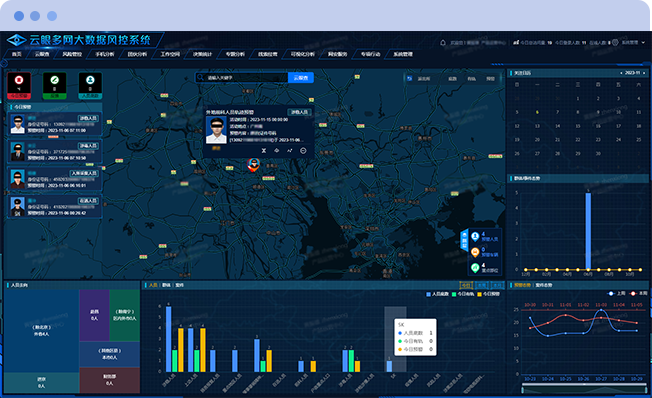The image size is (652, 398).
Task: Expand the 系统管理 user dropdown arrow
Action: (x=643, y=42)
